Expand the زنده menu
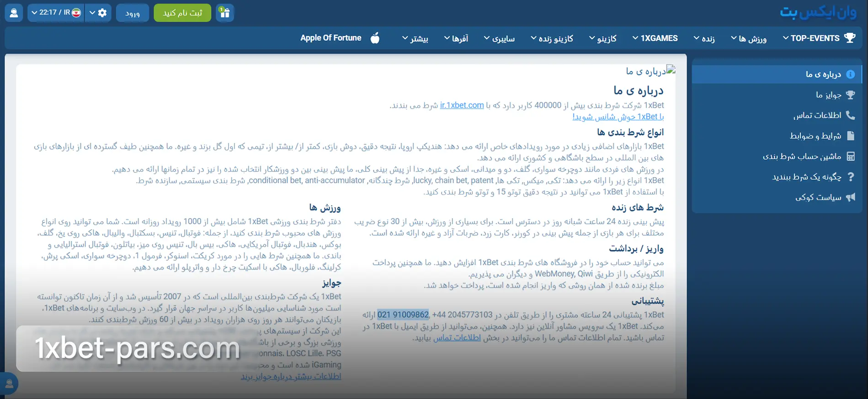Image resolution: width=868 pixels, height=399 pixels. click(704, 38)
